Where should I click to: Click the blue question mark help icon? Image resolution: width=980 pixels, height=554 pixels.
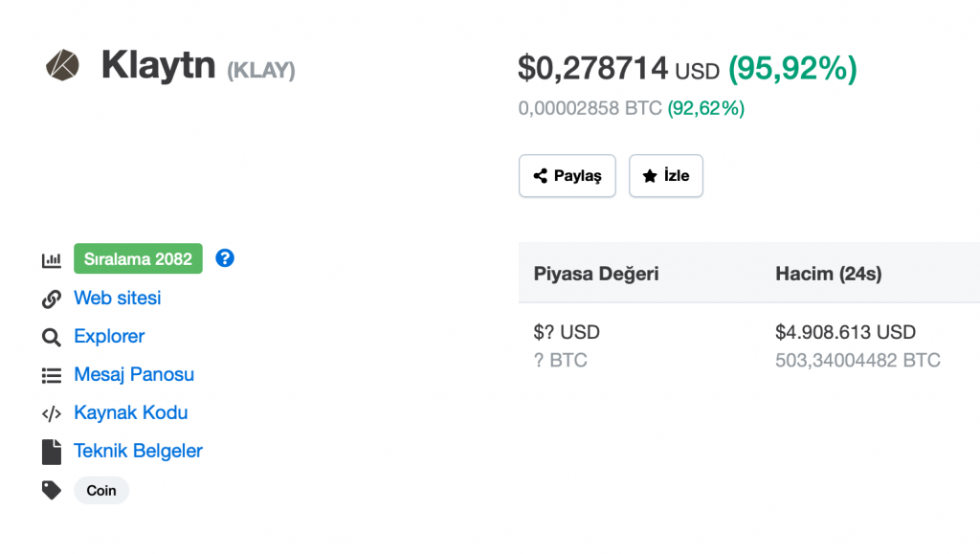[x=225, y=258]
